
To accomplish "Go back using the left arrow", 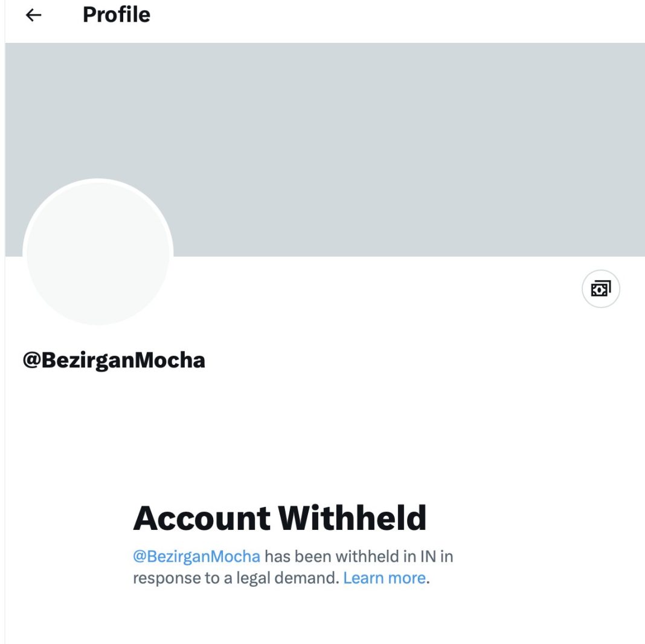I will click(x=34, y=15).
